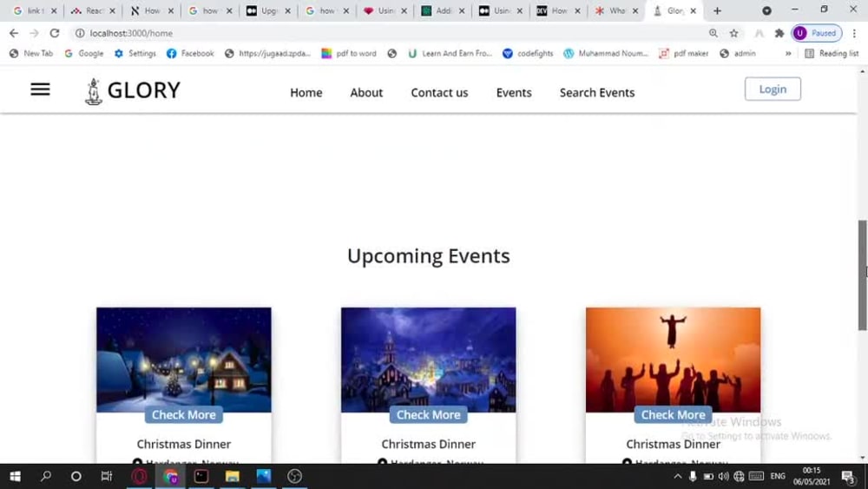Show hidden tray icons chevron
868x489 pixels.
678,476
